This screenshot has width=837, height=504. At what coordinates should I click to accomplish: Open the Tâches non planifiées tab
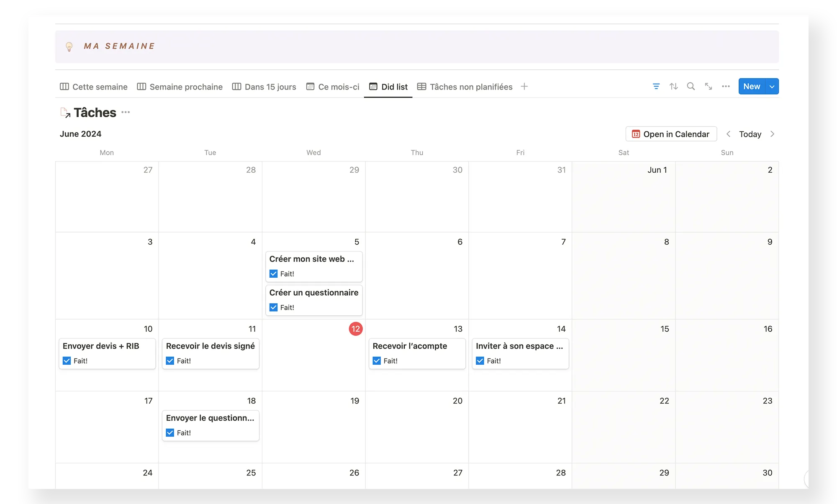(x=465, y=87)
